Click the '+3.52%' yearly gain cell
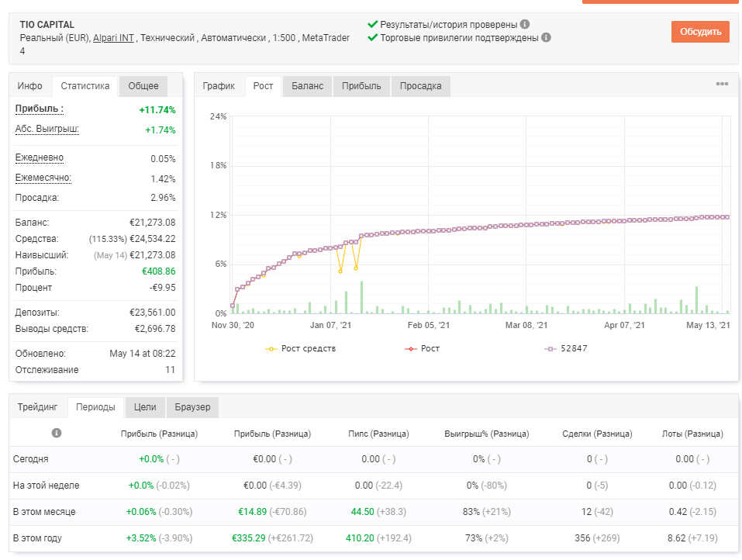Screen dimensions: 742x560 click(141, 539)
